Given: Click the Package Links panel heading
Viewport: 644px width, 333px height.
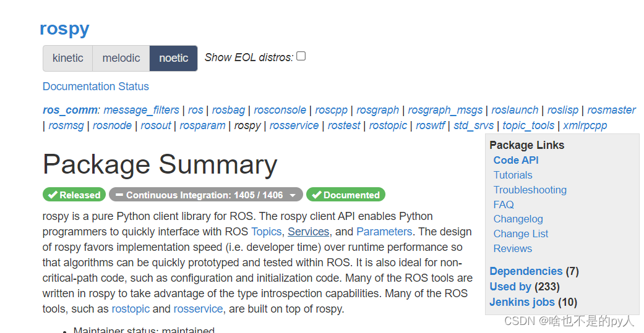Looking at the screenshot, I should 526,145.
